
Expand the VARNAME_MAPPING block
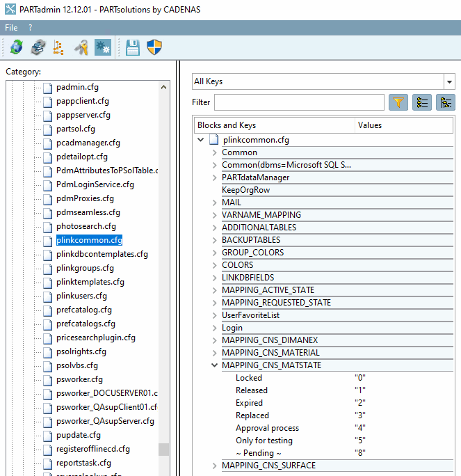(214, 215)
